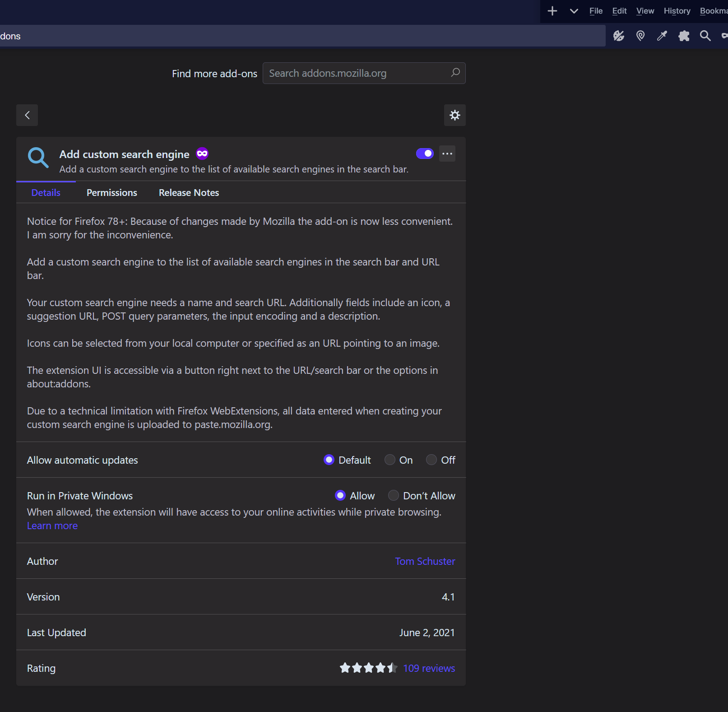Click the purple private browsing mask badge

click(x=202, y=154)
